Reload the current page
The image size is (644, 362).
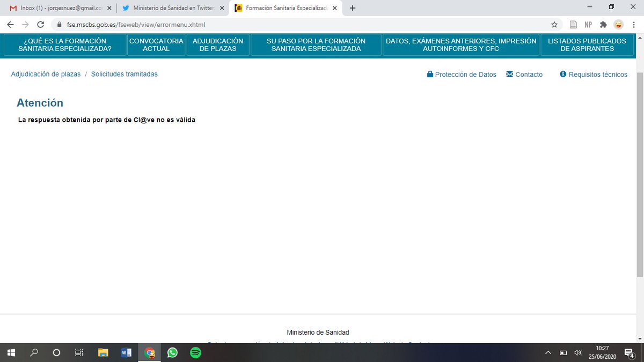pos(40,25)
